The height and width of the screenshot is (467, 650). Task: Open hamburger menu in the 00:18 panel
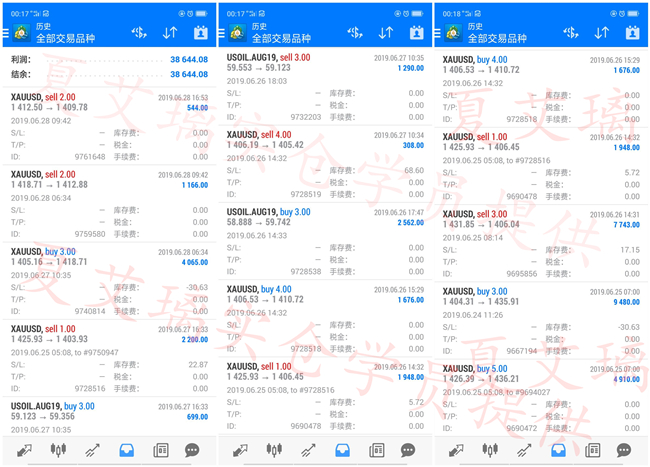[437, 33]
